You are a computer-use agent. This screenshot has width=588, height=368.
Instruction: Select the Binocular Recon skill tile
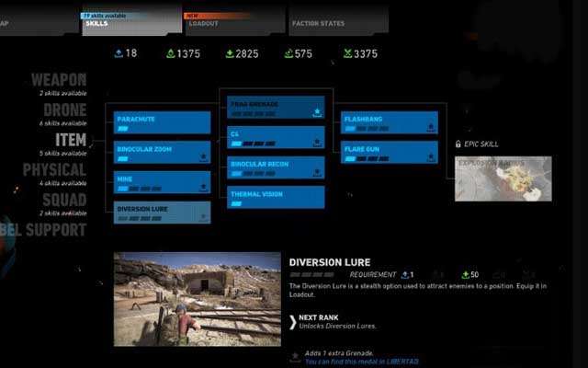click(x=276, y=167)
